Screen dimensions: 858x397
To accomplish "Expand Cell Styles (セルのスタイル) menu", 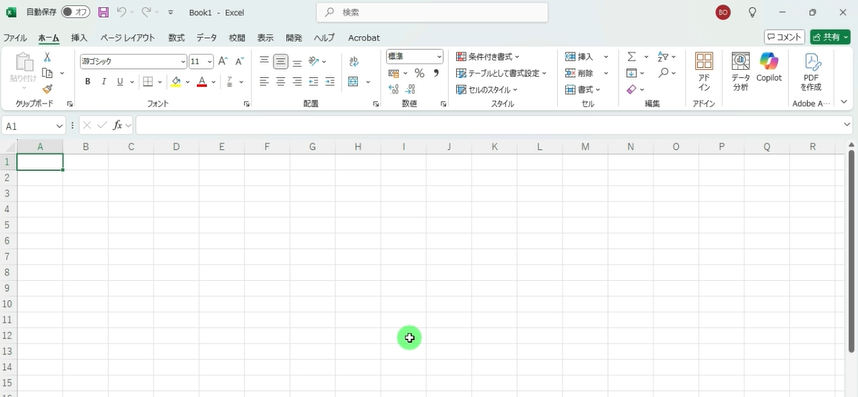I will click(x=486, y=89).
